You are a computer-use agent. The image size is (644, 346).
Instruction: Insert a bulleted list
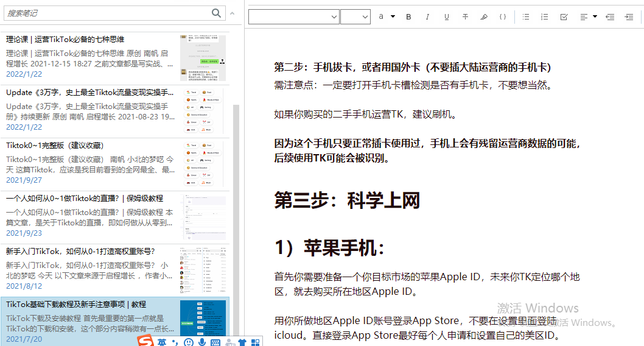[x=526, y=17]
